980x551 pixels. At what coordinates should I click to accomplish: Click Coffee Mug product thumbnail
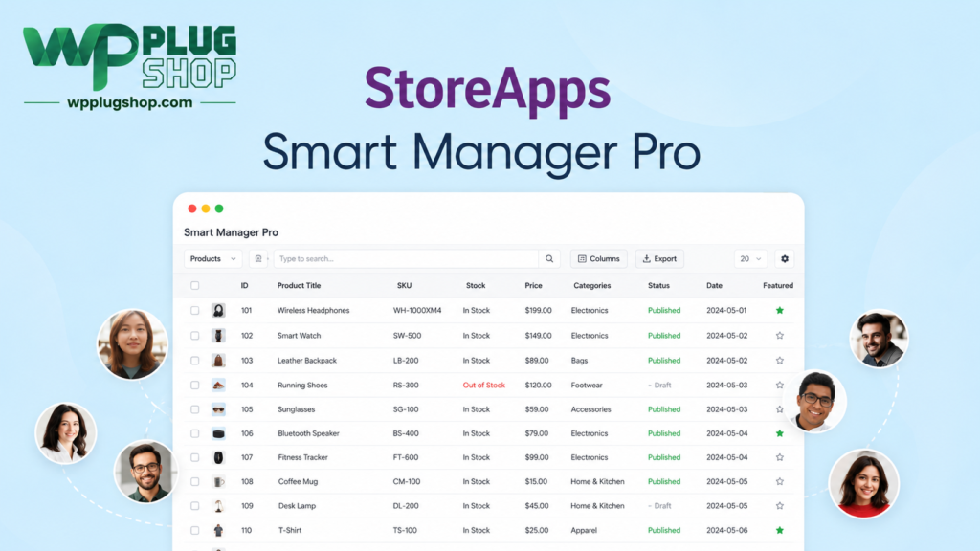point(218,482)
